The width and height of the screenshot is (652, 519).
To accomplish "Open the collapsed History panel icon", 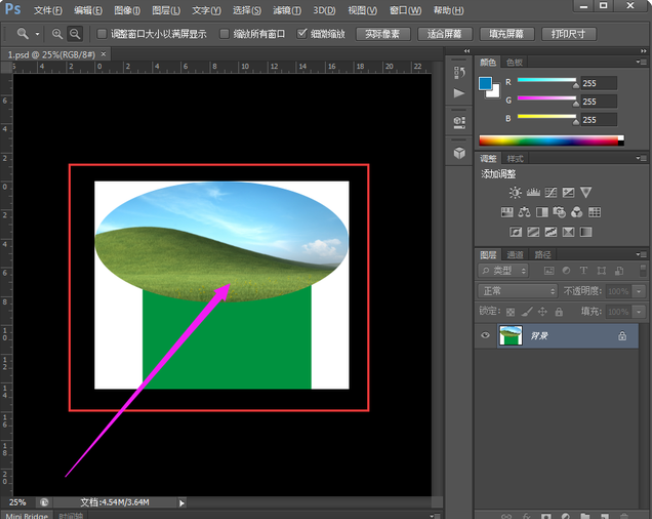I will pos(459,72).
